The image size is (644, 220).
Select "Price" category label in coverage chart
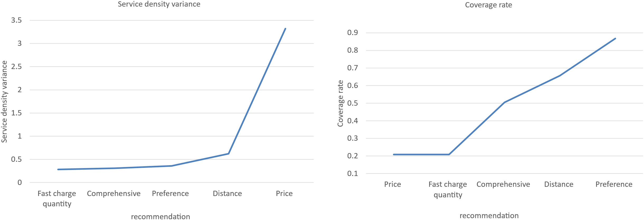point(392,184)
